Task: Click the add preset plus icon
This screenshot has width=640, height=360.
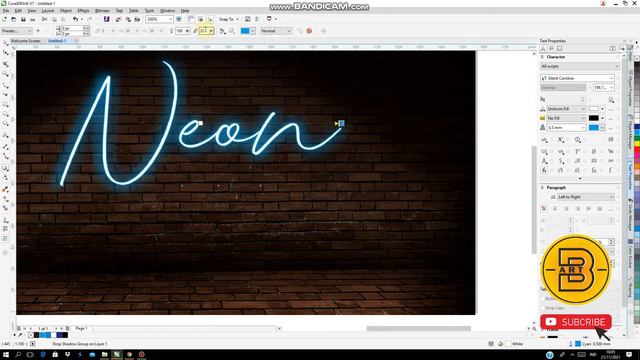Action: coord(38,31)
